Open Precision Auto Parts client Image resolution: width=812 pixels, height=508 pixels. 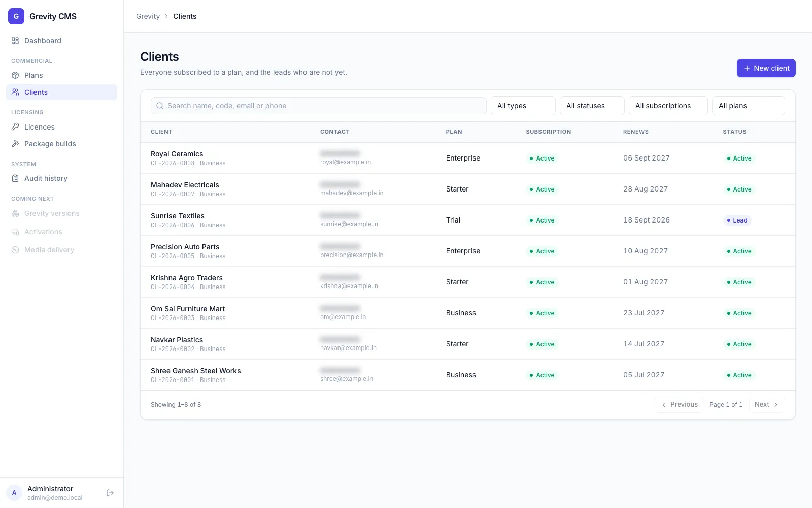185,247
